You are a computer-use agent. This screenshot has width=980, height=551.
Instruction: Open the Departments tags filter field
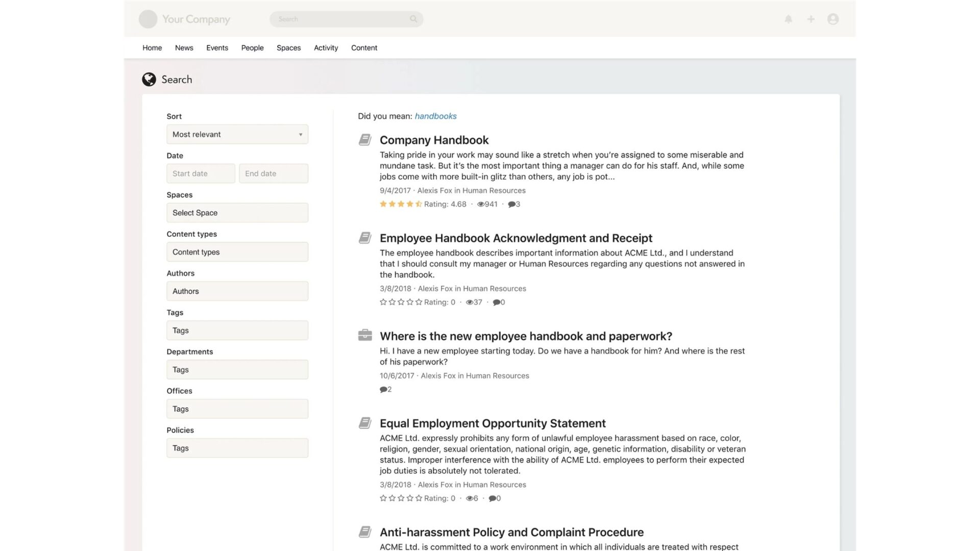pos(237,370)
